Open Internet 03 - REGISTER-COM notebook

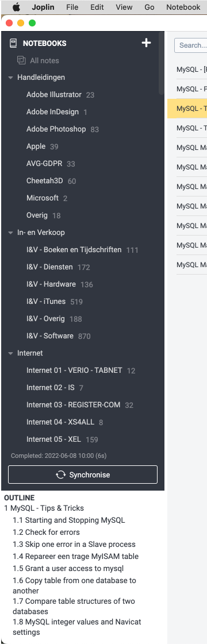73,405
